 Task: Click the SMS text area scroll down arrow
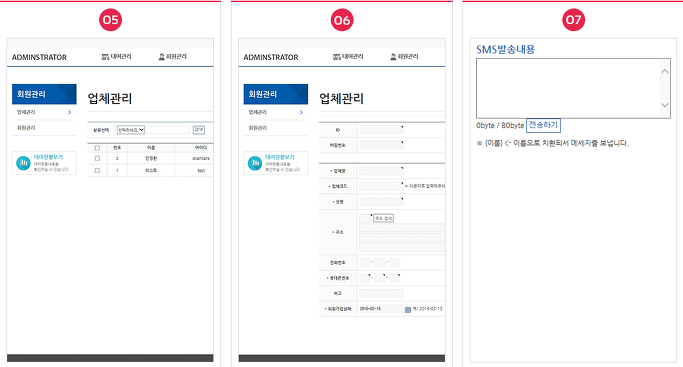(665, 105)
